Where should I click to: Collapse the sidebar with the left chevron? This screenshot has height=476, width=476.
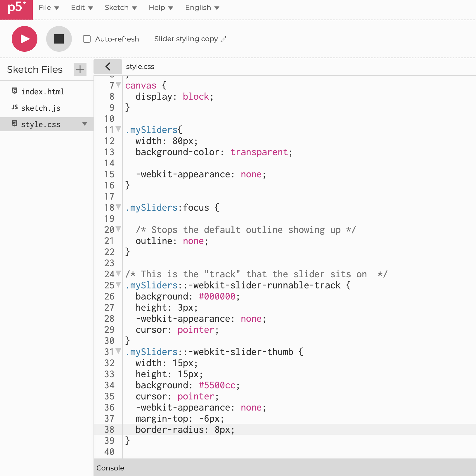tap(108, 67)
